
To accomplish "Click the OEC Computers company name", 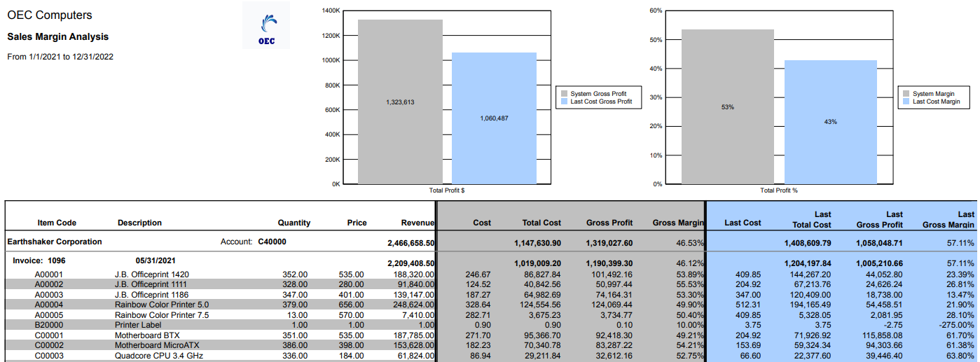I will click(x=50, y=15).
